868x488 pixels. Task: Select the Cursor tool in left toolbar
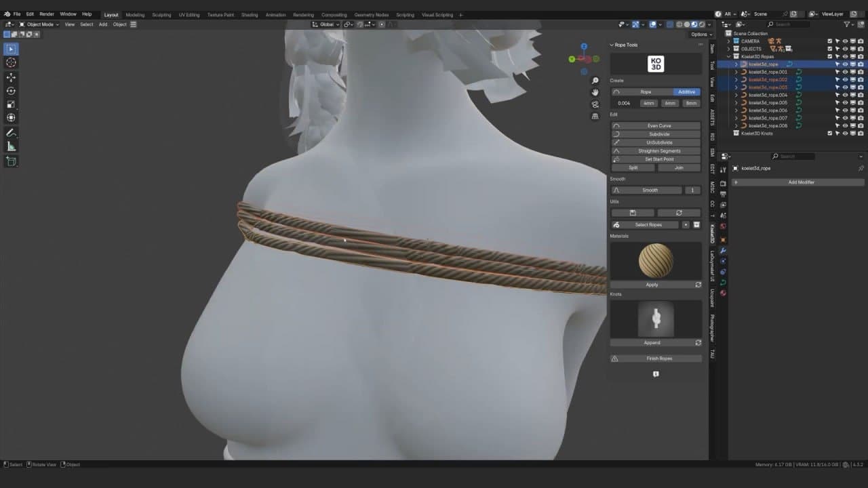click(11, 62)
